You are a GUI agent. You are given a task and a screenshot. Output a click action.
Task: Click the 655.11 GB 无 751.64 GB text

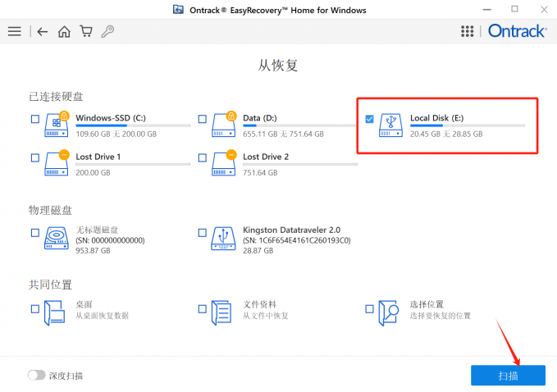click(x=284, y=134)
